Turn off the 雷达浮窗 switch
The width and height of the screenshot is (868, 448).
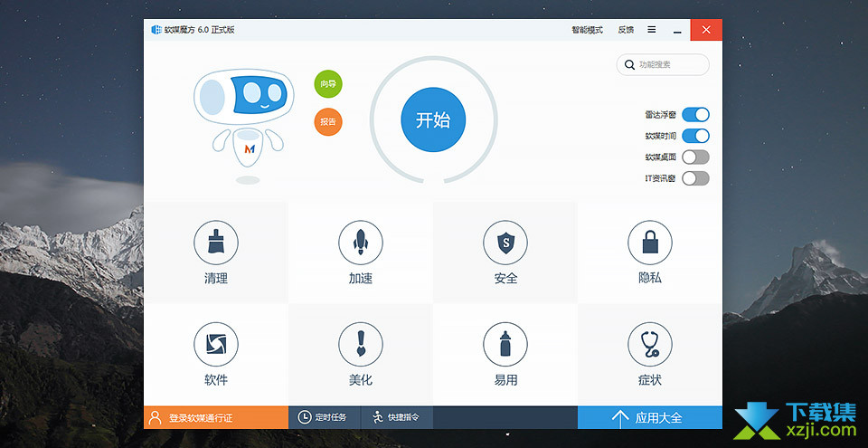(x=695, y=115)
